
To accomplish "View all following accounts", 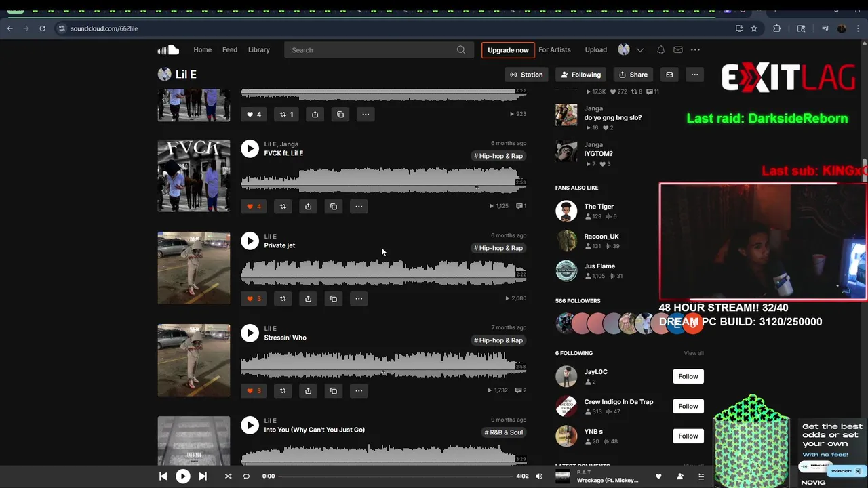I will coord(694,353).
